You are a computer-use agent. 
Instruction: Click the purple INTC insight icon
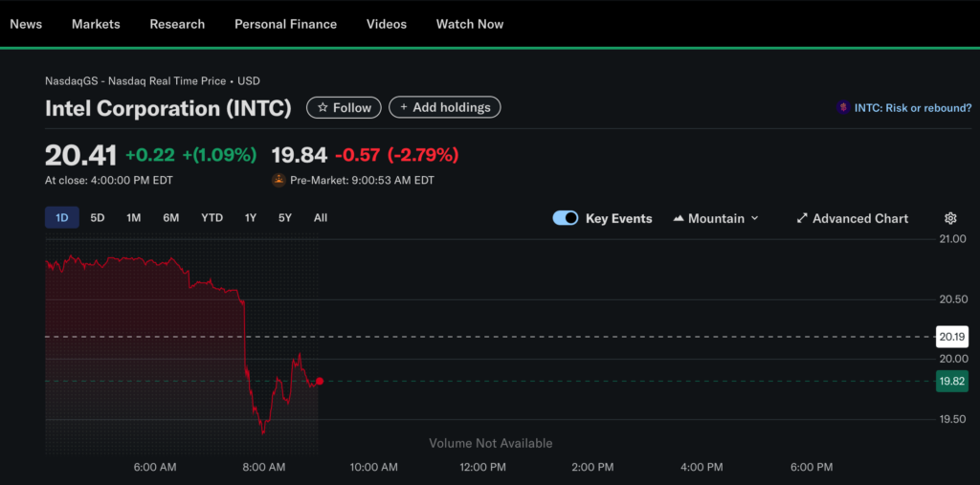pos(843,108)
